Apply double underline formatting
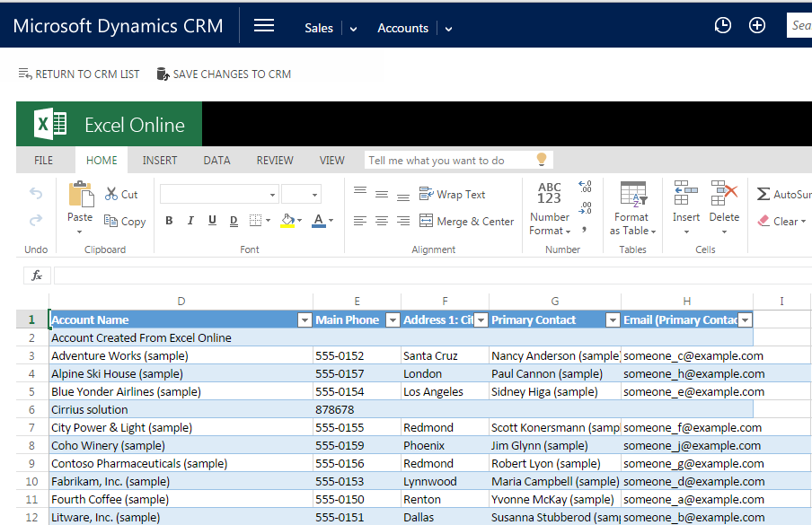812x525 pixels. (234, 221)
